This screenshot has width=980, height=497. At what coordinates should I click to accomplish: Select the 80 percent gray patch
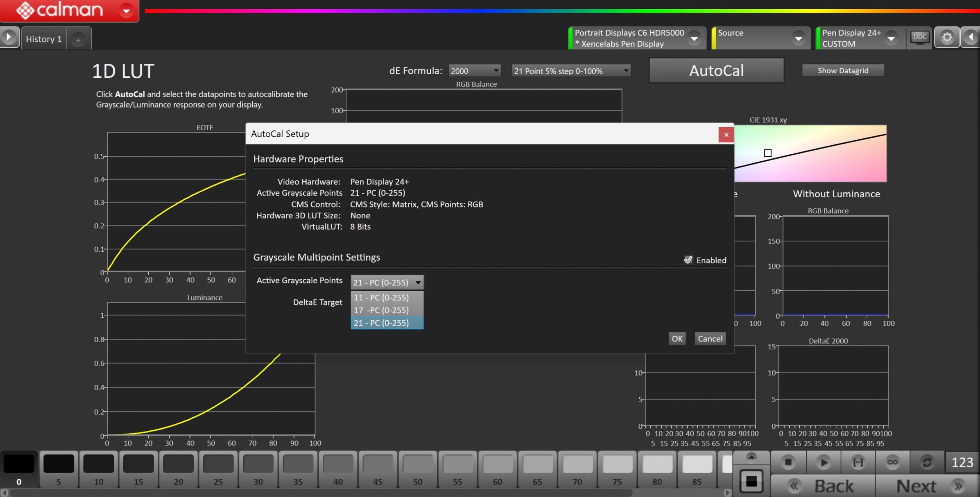657,470
